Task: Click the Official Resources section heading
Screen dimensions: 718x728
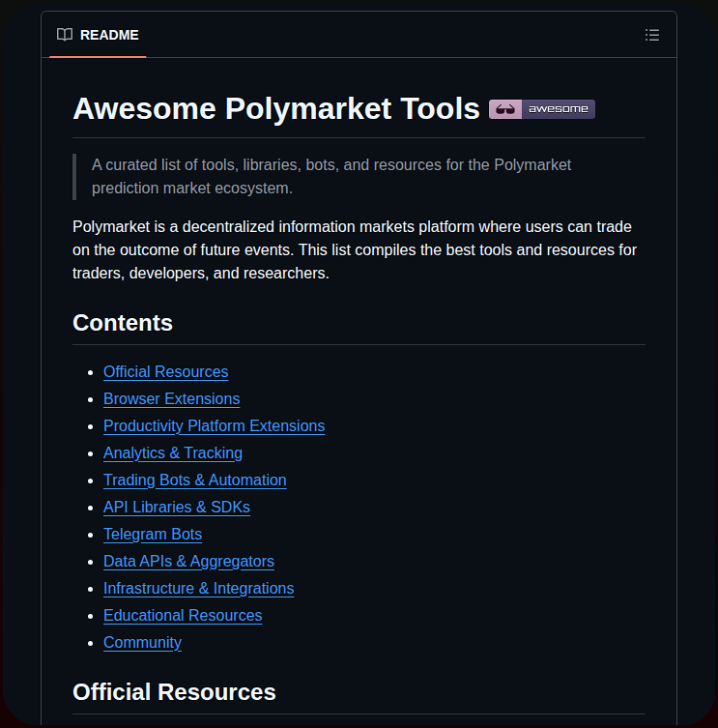Action: 174,692
